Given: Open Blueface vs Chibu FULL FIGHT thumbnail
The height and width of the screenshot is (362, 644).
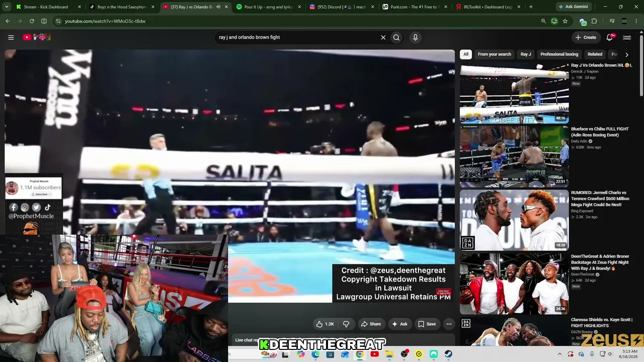Looking at the screenshot, I should coord(514,156).
